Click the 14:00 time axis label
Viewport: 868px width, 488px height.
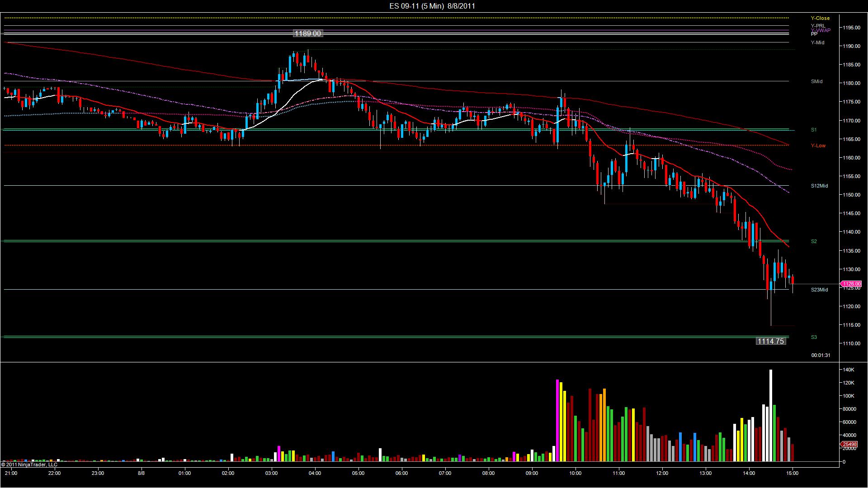[749, 473]
